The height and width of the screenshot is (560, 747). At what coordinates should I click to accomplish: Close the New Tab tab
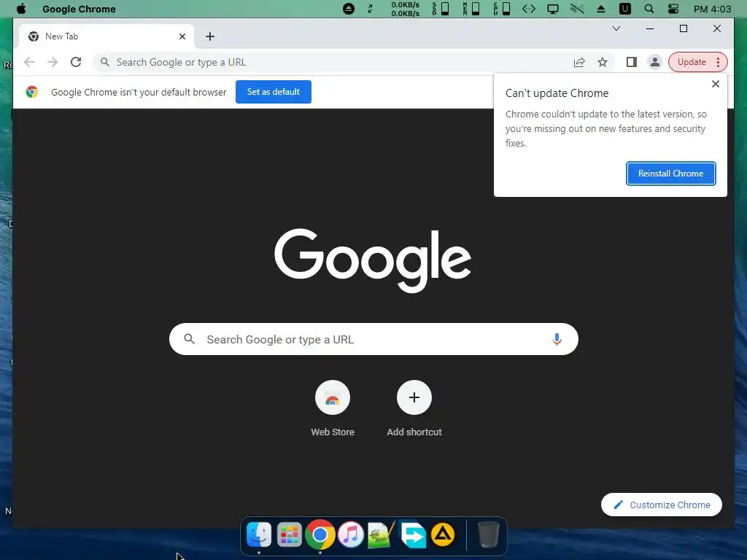pyautogui.click(x=182, y=36)
